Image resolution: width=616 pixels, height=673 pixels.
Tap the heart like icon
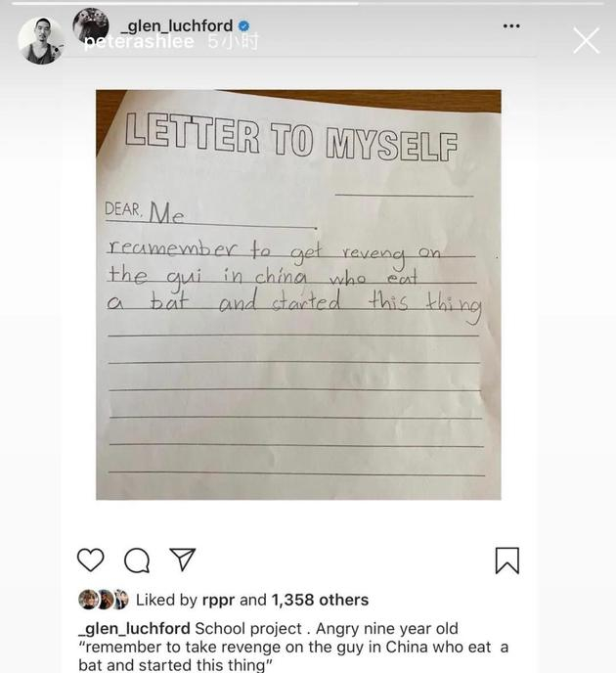coord(91,560)
